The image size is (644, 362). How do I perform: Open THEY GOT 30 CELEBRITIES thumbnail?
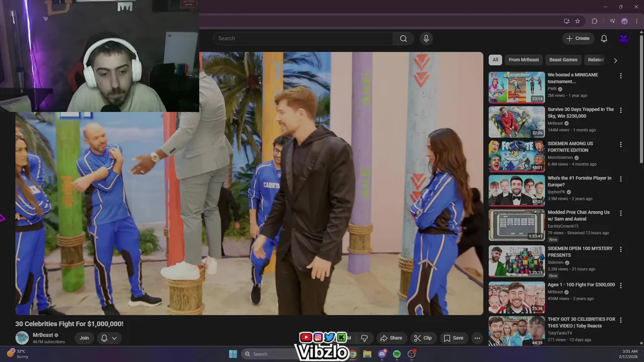[517, 331]
